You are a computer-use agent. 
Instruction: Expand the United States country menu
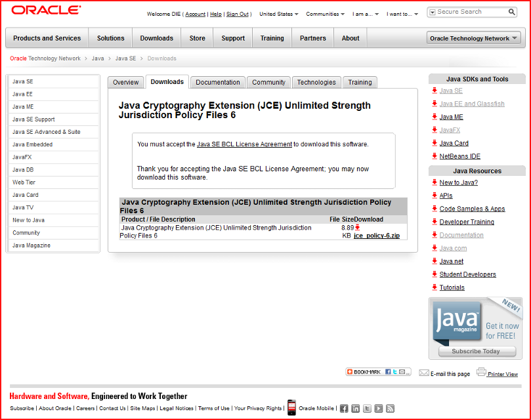click(279, 14)
